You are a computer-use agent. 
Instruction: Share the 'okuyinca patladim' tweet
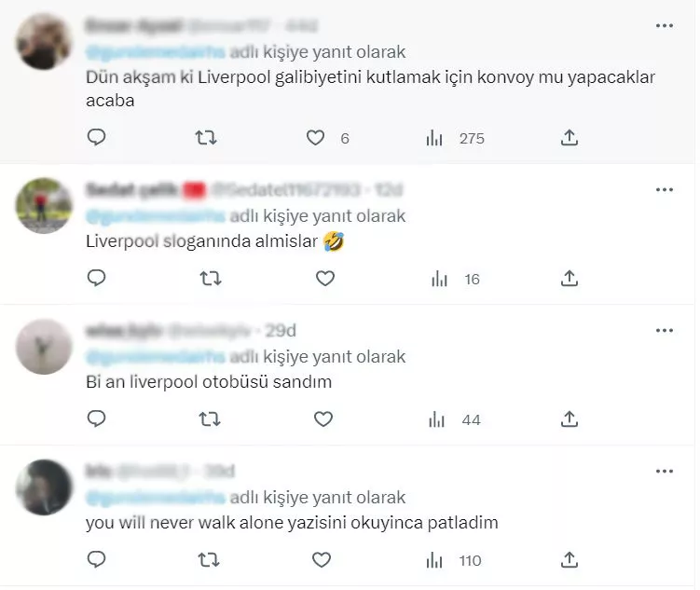click(570, 559)
